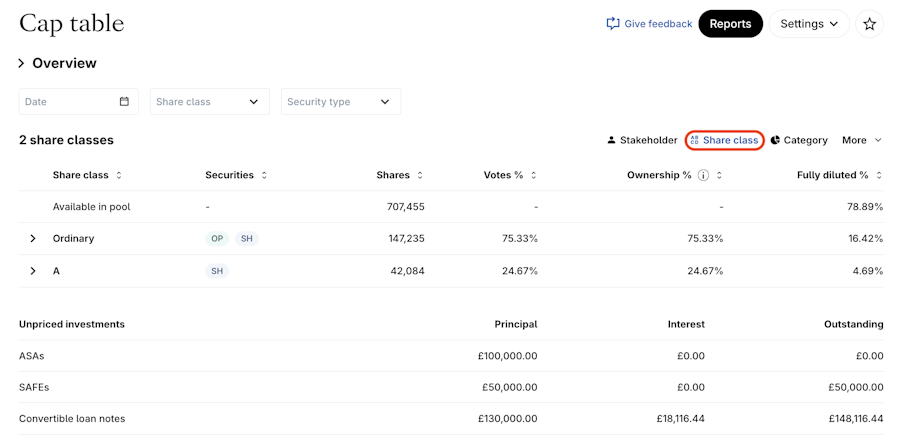The width and height of the screenshot is (900, 444).
Task: Select the Share class view
Action: point(725,140)
